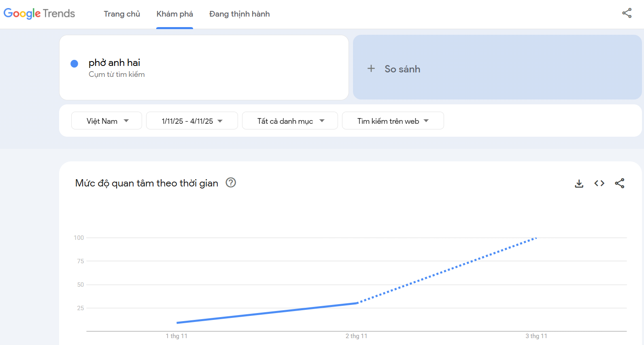Click the blue dot beside phở anh hai
This screenshot has height=345, width=644.
[x=74, y=63]
